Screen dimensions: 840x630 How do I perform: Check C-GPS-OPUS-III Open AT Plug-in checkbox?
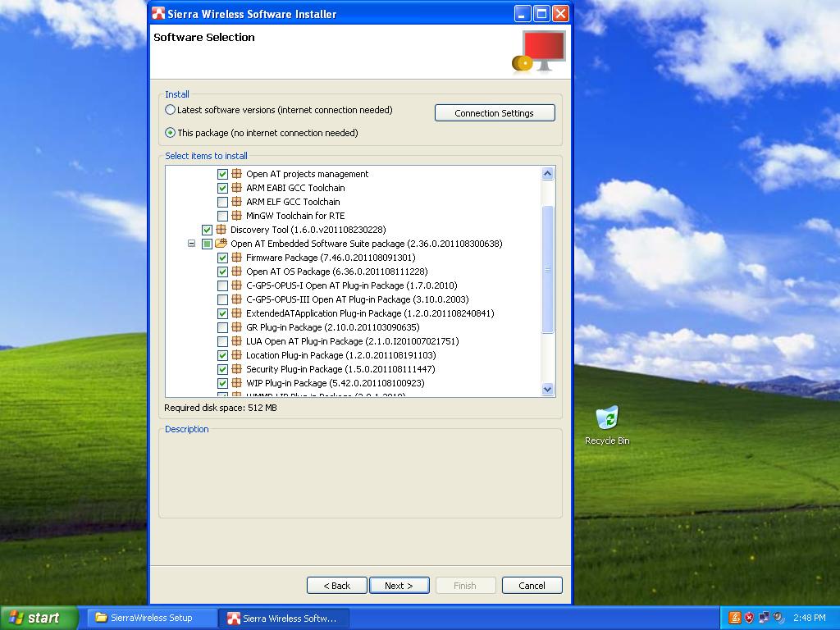click(x=222, y=299)
